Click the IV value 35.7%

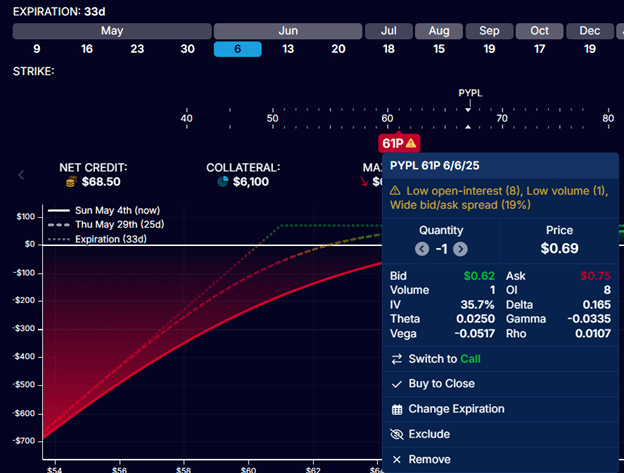click(477, 305)
